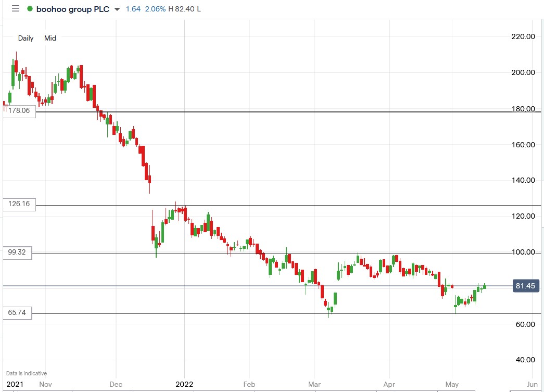Click the 2022 label on the time axis
The width and height of the screenshot is (544, 392).
click(x=183, y=384)
